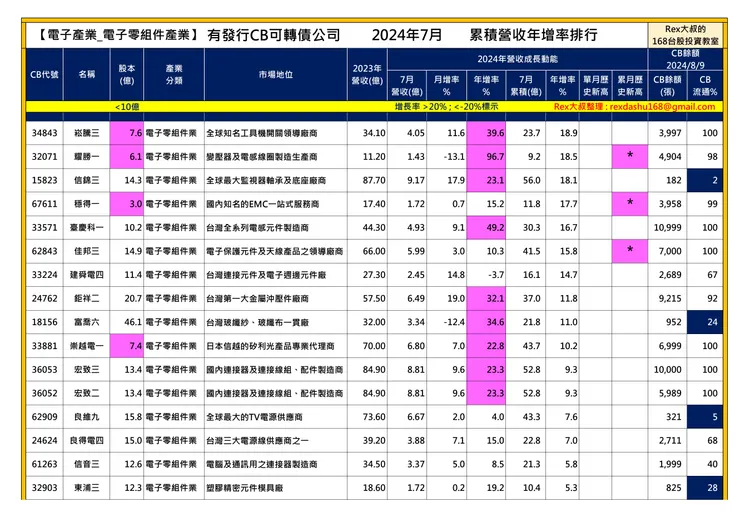The width and height of the screenshot is (740, 523).
Task: Select the "市場地位" column header
Action: tap(276, 75)
